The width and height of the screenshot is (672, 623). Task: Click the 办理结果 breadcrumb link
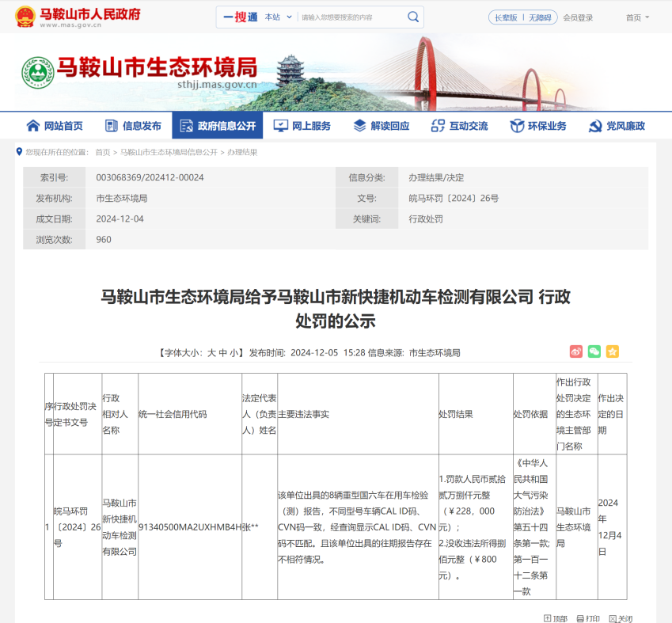(242, 152)
